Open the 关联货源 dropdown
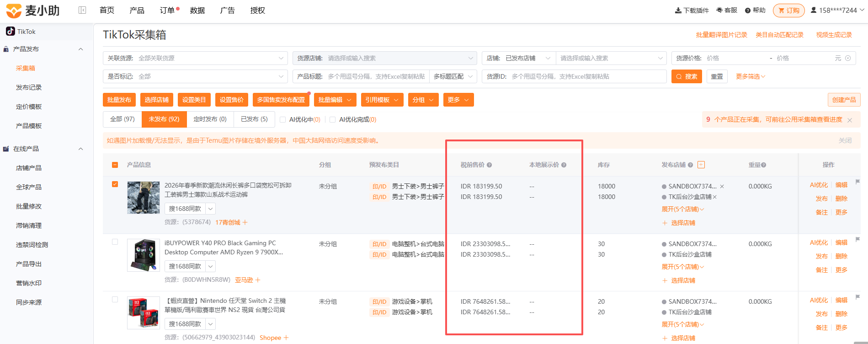This screenshot has height=344, width=868. pyautogui.click(x=195, y=58)
